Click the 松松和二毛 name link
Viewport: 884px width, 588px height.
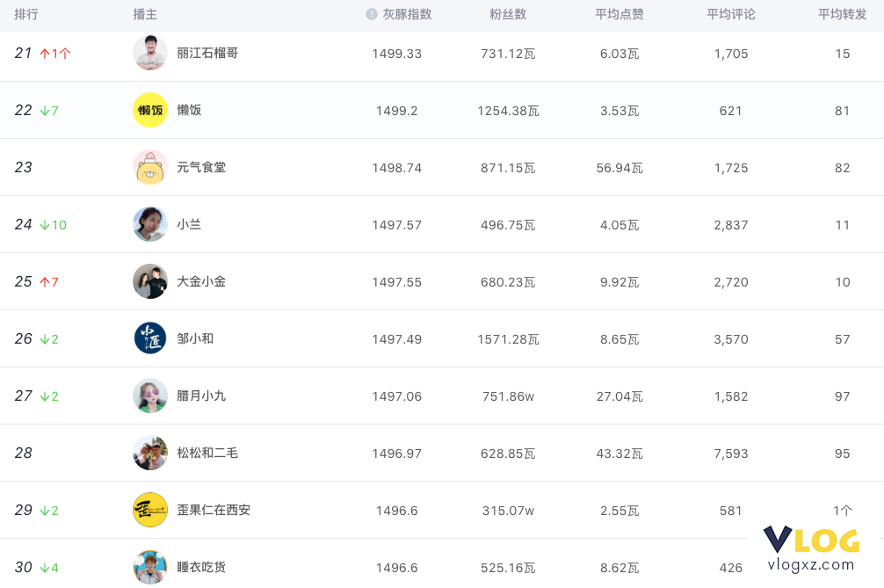[207, 453]
